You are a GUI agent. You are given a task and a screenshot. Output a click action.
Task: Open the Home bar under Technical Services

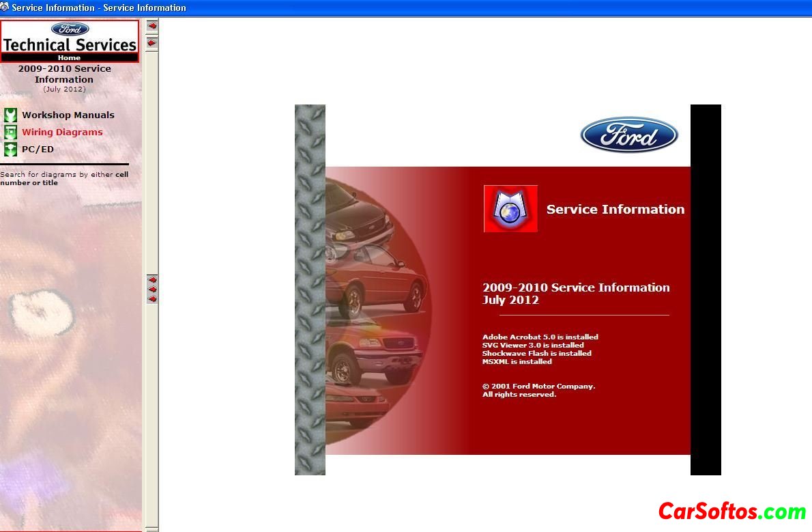tap(70, 58)
